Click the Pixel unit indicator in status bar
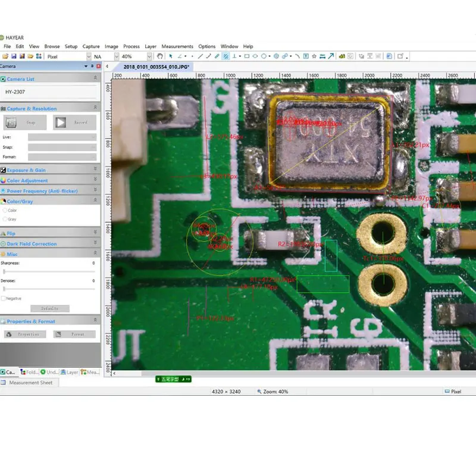The height and width of the screenshot is (476, 476). (x=453, y=392)
